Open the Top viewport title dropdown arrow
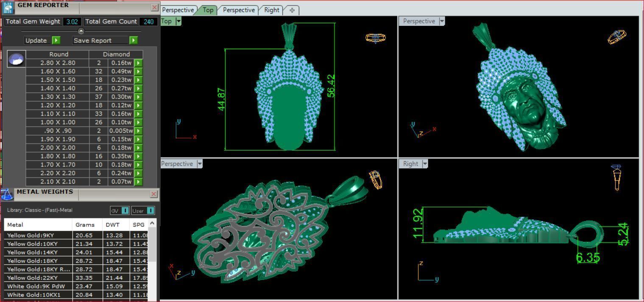 click(178, 21)
